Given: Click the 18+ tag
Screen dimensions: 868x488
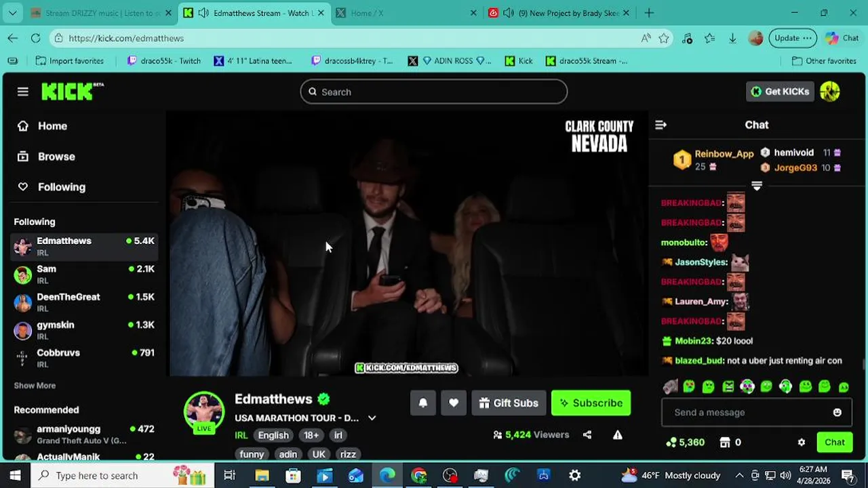Looking at the screenshot, I should pyautogui.click(x=311, y=435).
